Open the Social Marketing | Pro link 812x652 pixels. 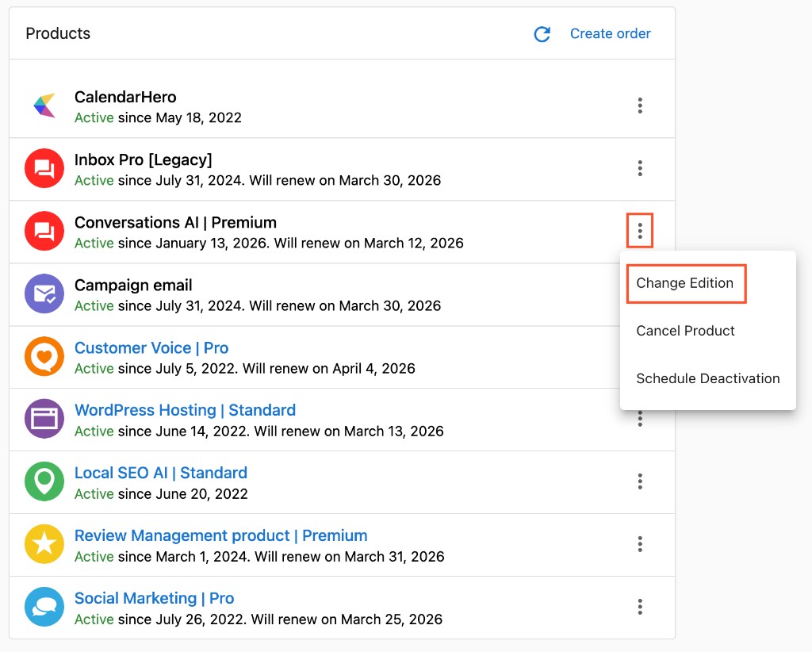click(155, 598)
